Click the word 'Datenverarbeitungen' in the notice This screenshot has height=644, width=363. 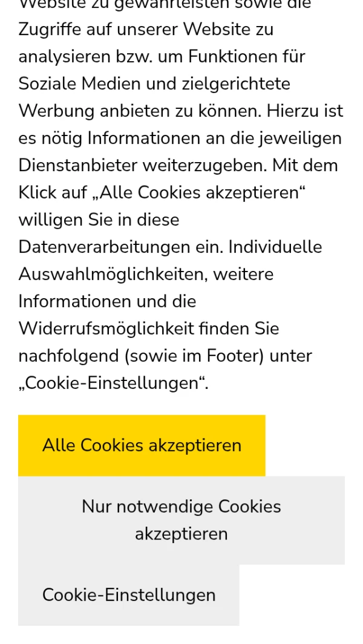click(x=101, y=247)
